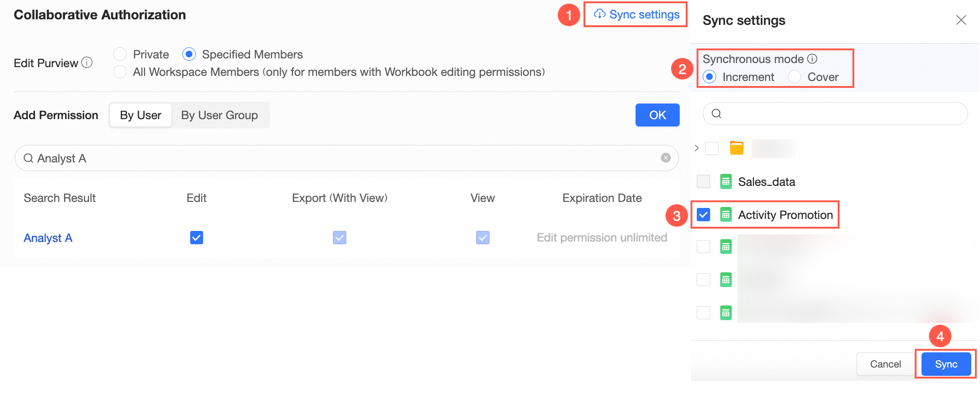980x414 pixels.
Task: Click the magnifier icon in sync search
Action: (x=717, y=114)
